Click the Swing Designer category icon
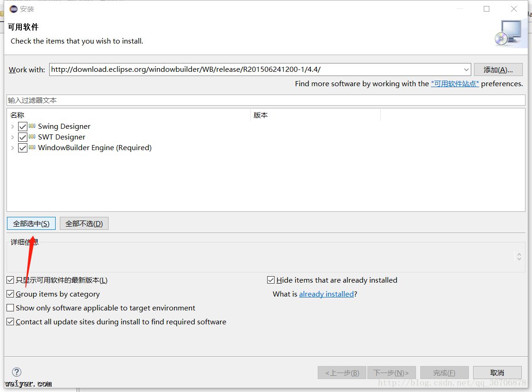 point(32,126)
